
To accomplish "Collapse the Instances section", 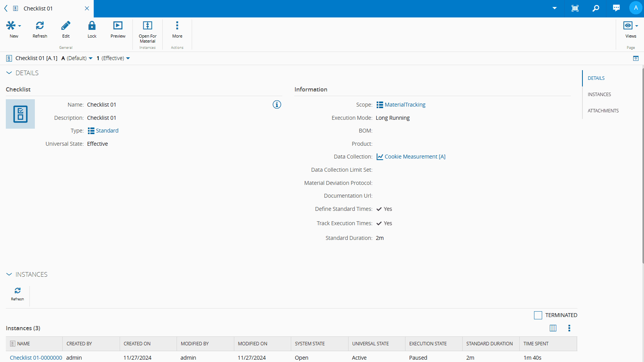I will tap(9, 274).
